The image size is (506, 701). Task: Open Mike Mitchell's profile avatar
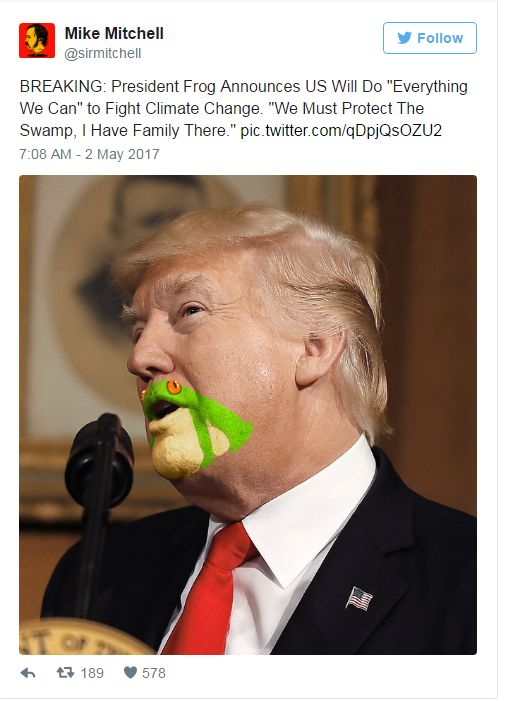coord(37,41)
